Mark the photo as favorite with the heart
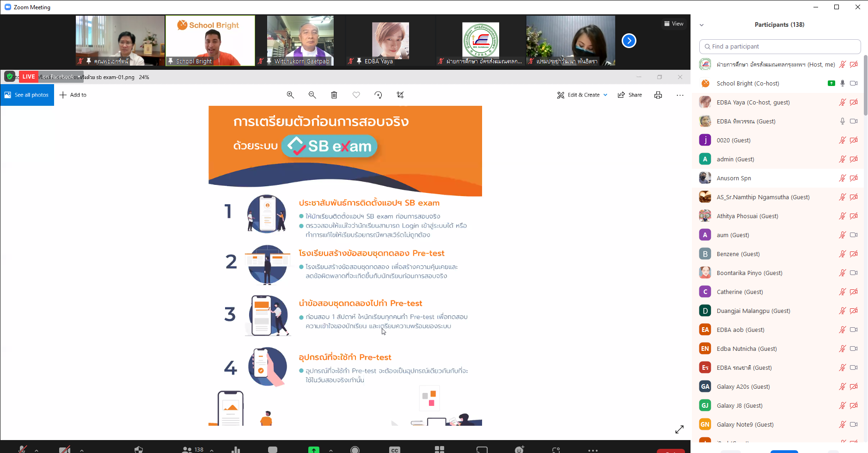The width and height of the screenshot is (868, 453). point(356,95)
